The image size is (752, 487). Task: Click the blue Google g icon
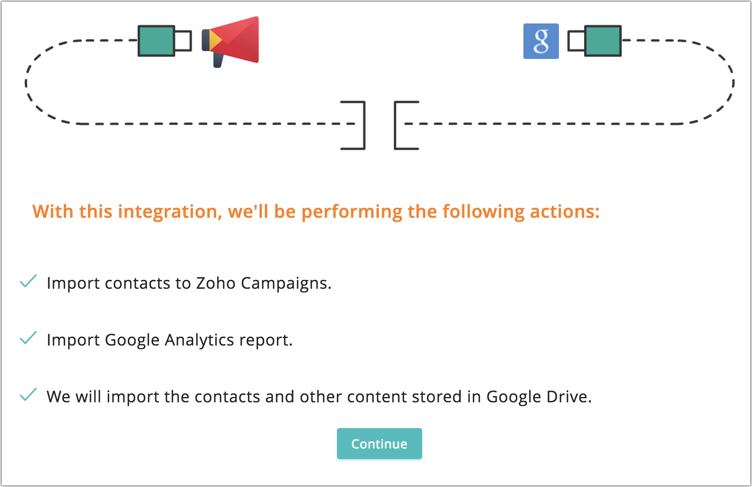[x=540, y=41]
